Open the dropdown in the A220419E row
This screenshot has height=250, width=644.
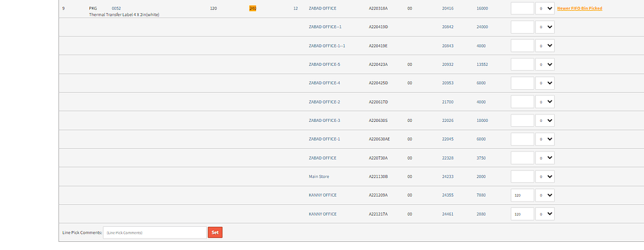(545, 46)
